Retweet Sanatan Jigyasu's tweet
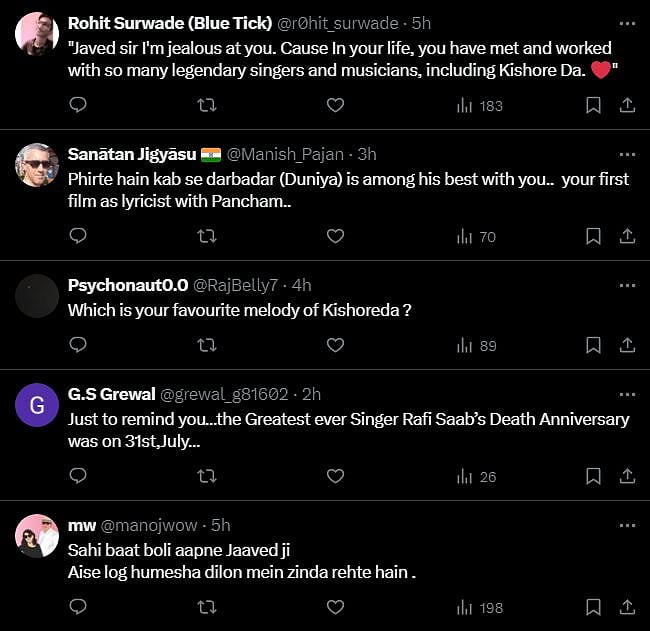The image size is (650, 631). click(x=207, y=236)
